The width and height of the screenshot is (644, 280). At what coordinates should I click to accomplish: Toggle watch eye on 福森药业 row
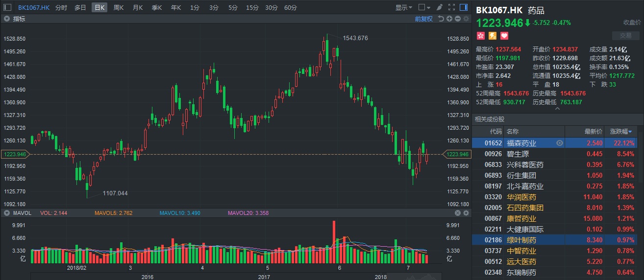[560, 143]
